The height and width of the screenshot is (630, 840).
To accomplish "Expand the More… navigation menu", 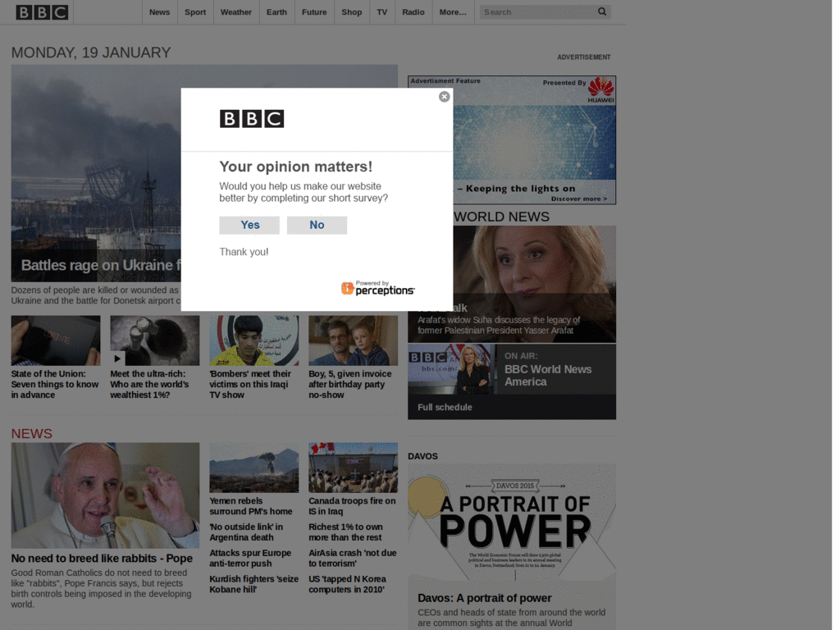I will (453, 11).
